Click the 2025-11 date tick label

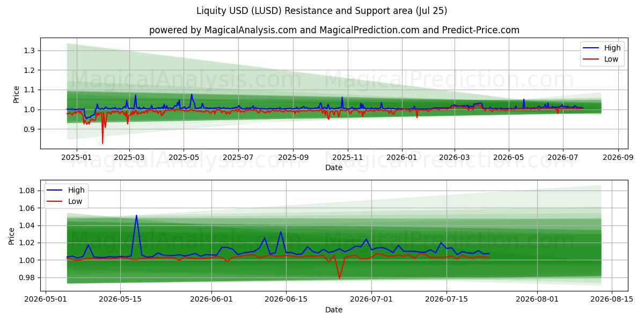click(348, 157)
